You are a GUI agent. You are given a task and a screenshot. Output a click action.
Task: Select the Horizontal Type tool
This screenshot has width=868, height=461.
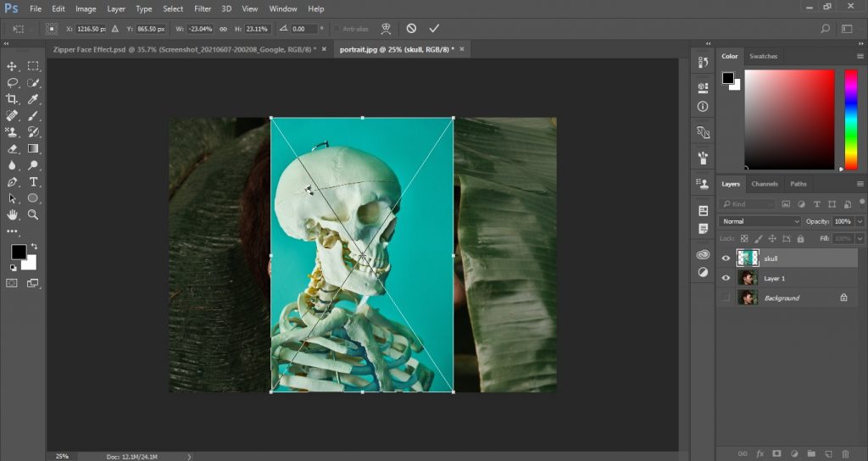point(33,181)
